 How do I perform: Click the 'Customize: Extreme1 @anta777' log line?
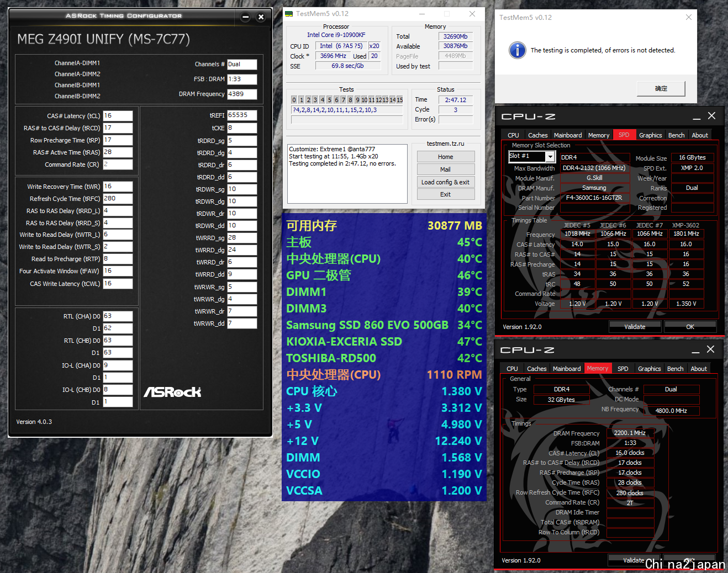pos(332,149)
